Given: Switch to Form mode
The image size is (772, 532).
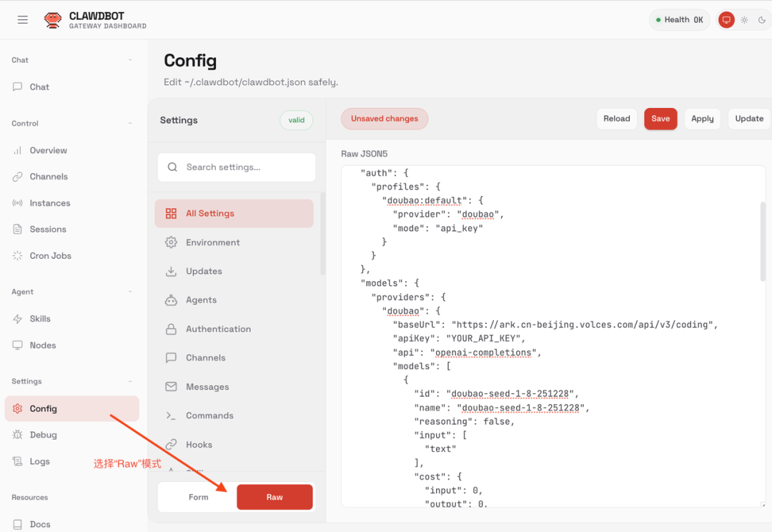Looking at the screenshot, I should pos(198,497).
